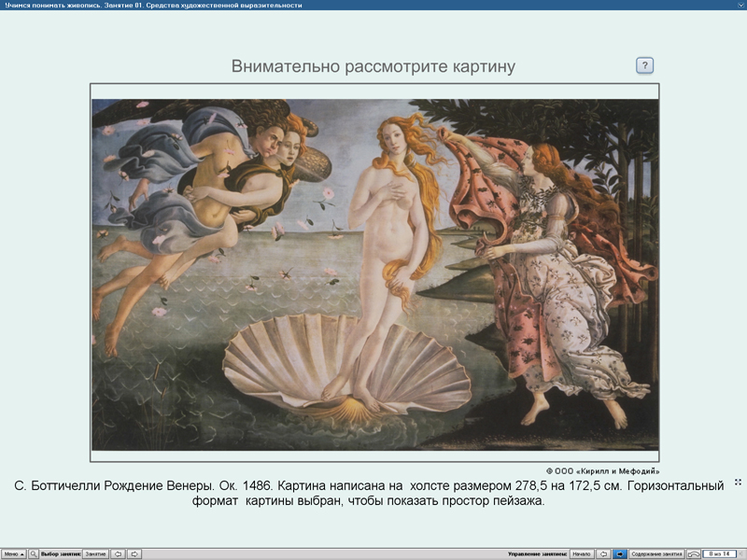Click the curved-line icon beside page counter
747x560 pixels.
[x=694, y=553]
